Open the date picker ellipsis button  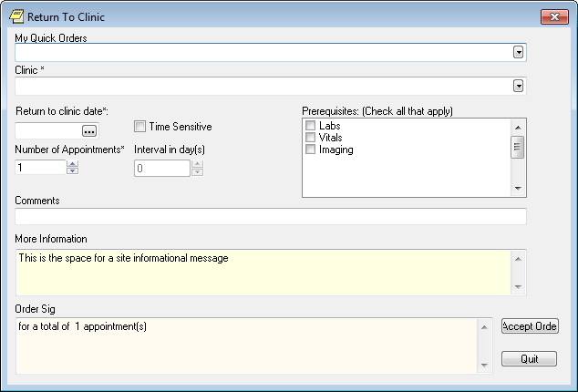point(88,131)
